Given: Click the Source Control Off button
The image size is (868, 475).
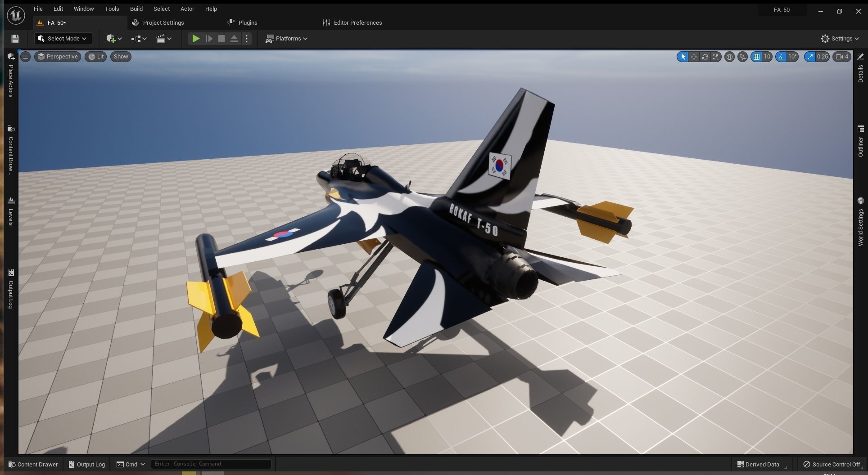Looking at the screenshot, I should [x=832, y=464].
